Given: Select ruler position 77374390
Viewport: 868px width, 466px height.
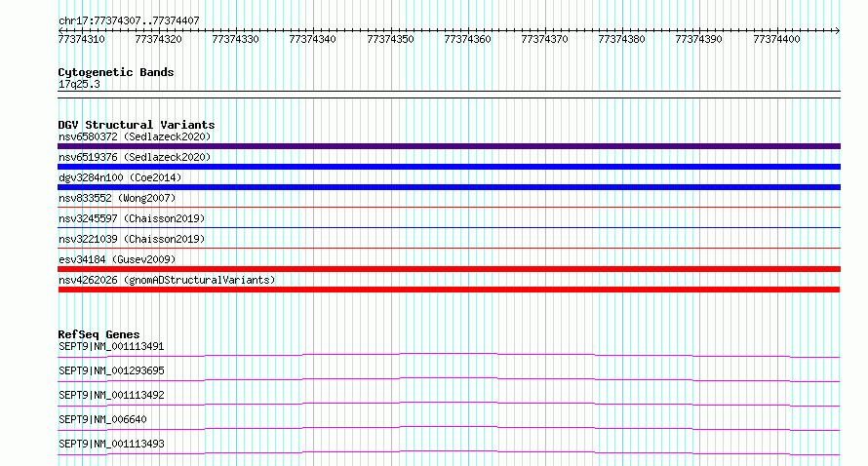Looking at the screenshot, I should tap(698, 39).
